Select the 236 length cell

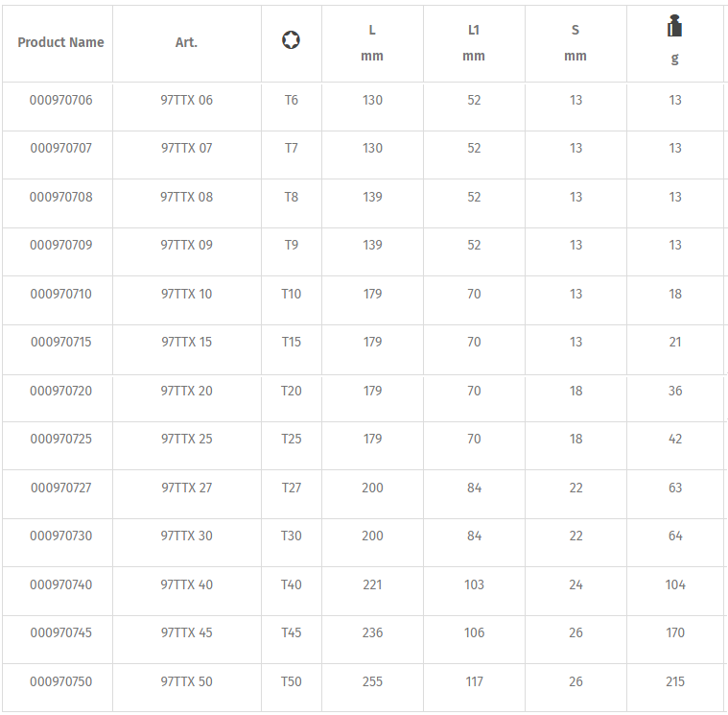(x=372, y=632)
